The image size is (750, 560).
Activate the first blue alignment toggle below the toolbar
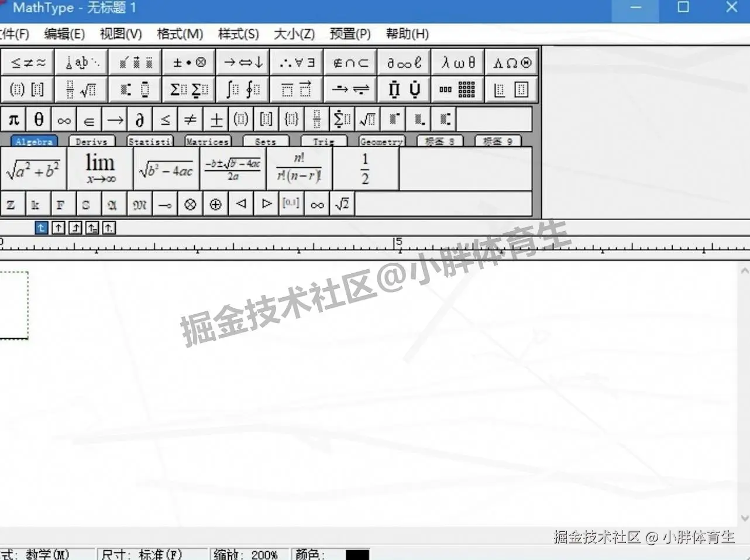click(41, 228)
